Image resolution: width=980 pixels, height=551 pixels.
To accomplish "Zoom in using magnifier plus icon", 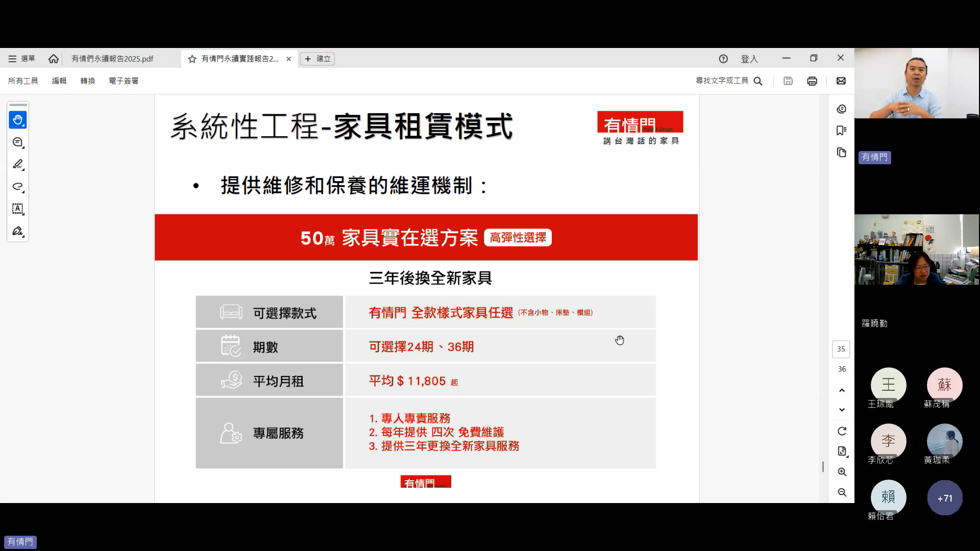I will [x=842, y=472].
